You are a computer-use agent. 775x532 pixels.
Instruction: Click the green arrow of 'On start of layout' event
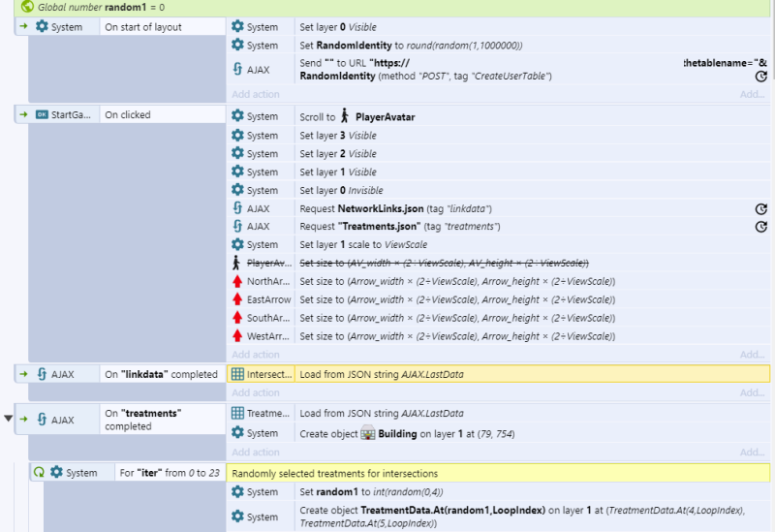pyautogui.click(x=23, y=26)
